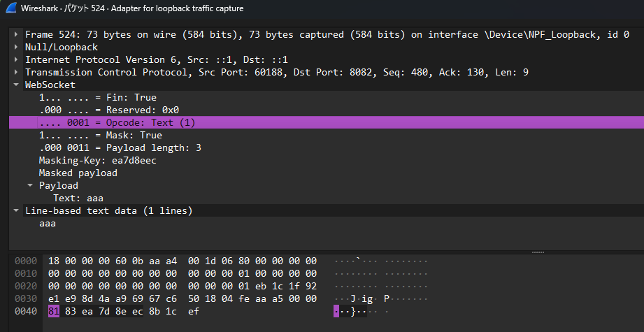
Task: Expand the Transmission Control Protocol row
Action: pyautogui.click(x=16, y=73)
